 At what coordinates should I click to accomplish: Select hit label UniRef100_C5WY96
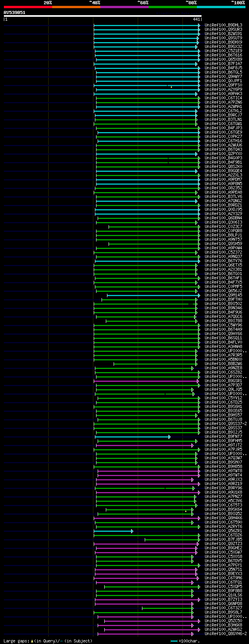[x=223, y=325]
